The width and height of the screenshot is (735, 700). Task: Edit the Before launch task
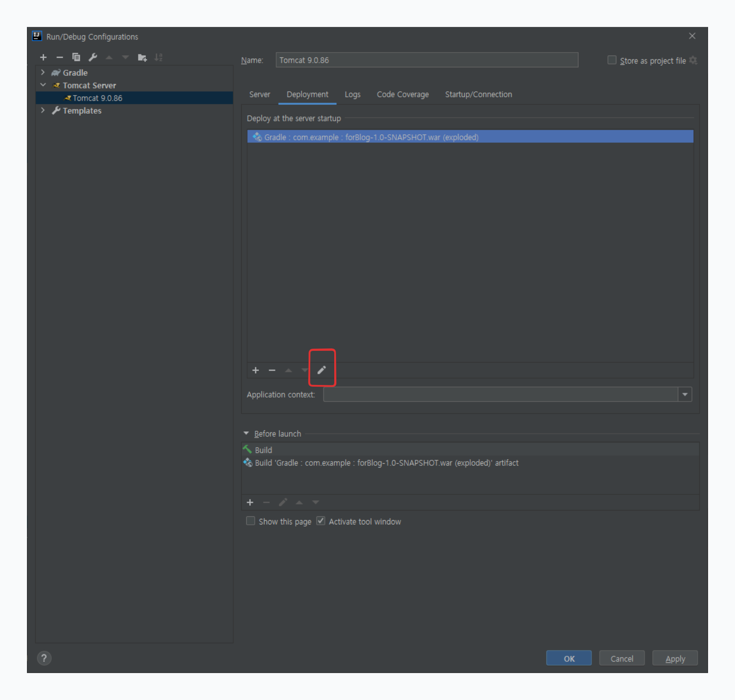click(283, 502)
